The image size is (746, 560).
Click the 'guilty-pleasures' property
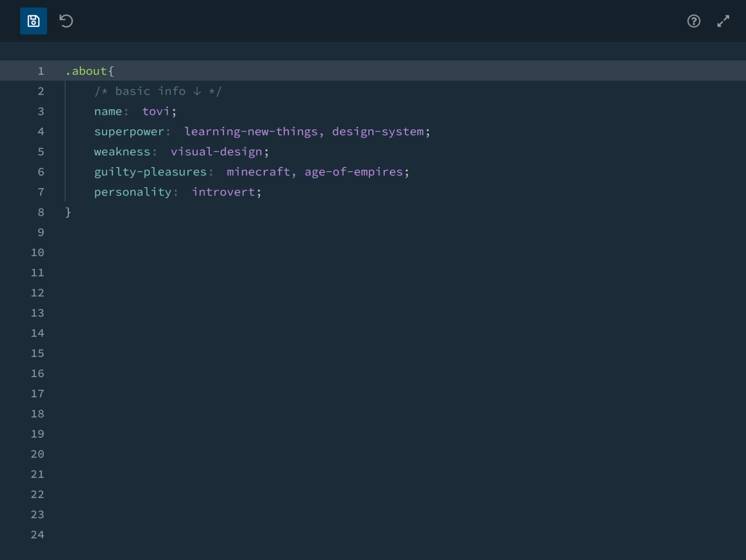[x=150, y=172]
